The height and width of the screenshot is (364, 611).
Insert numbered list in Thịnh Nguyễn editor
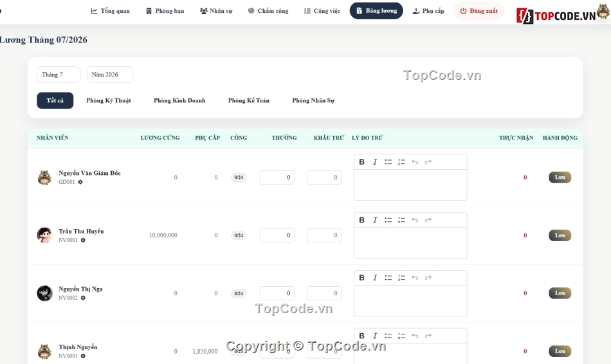pyautogui.click(x=401, y=336)
